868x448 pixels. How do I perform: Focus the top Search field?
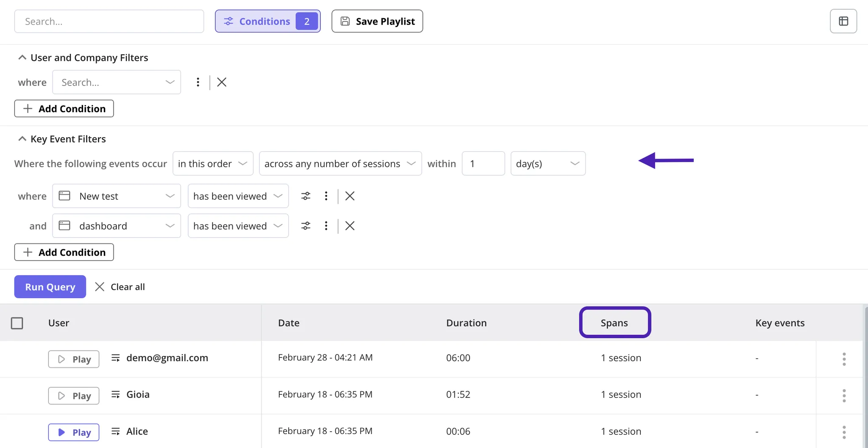tap(109, 21)
